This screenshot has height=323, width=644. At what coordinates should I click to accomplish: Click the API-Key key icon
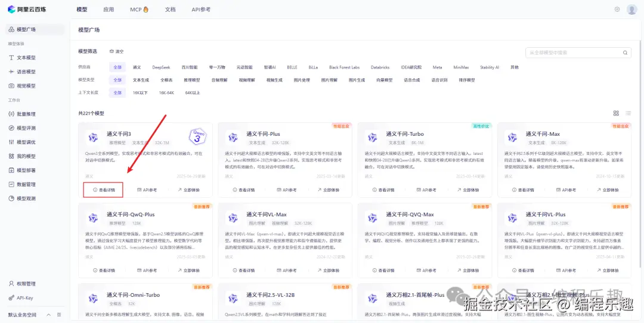tap(11, 298)
